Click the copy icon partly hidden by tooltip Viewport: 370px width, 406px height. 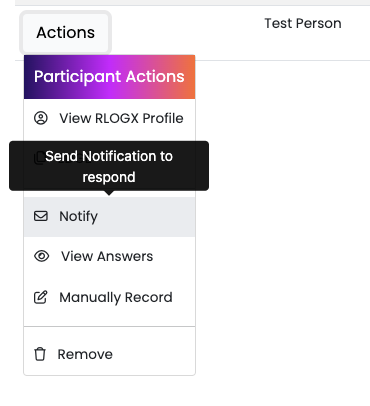click(39, 159)
